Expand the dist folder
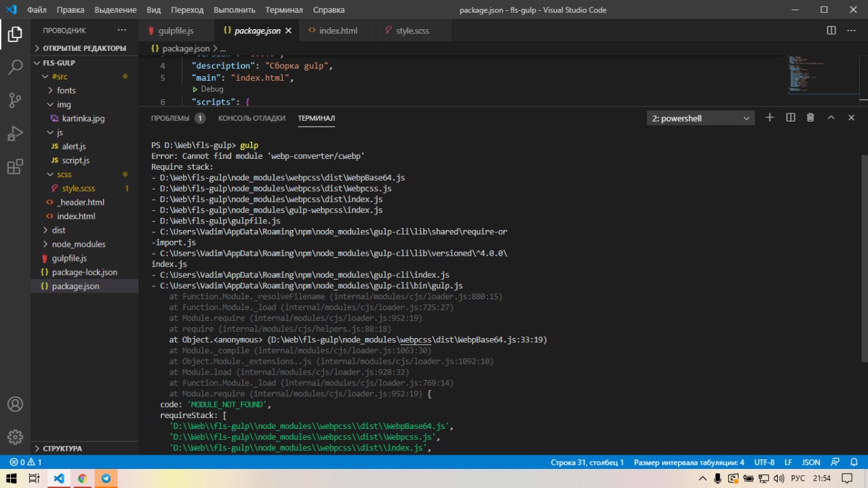 85,230
